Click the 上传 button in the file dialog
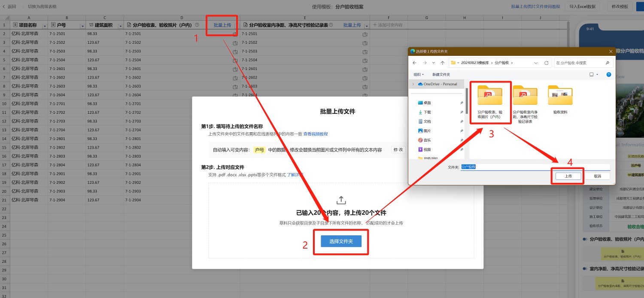The height and width of the screenshot is (298, 644). tap(568, 176)
